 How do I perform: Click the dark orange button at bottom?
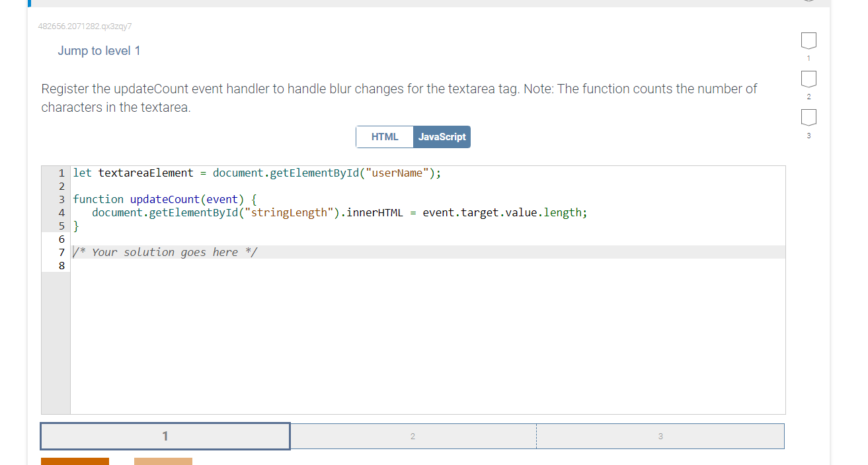[x=75, y=462]
